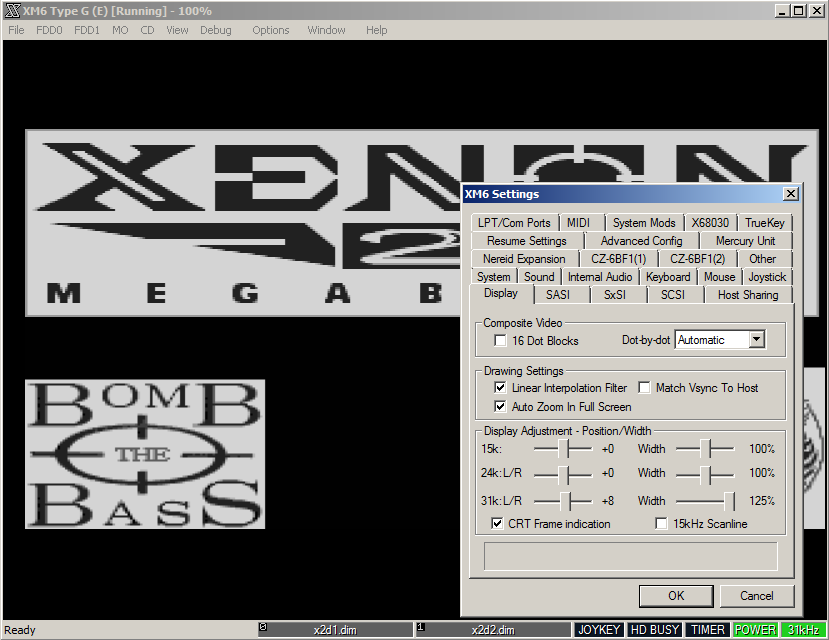This screenshot has width=829, height=640.
Task: Click the TIMER status indicator
Action: (x=708, y=630)
